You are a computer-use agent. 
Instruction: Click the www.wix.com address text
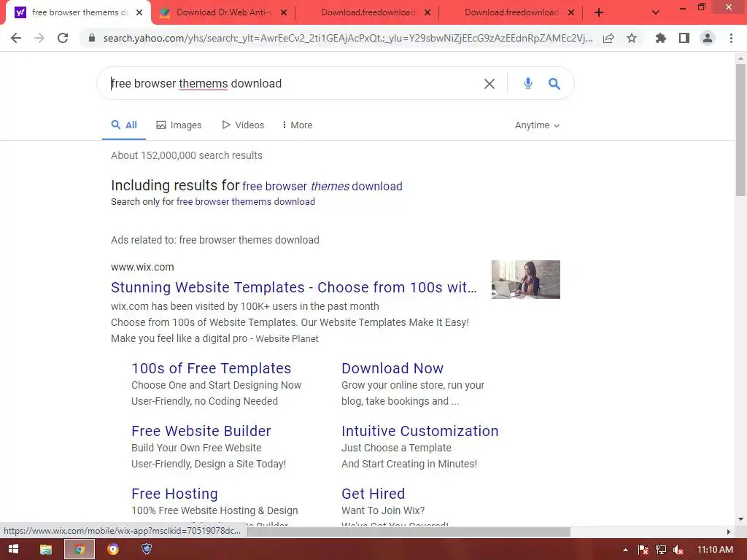[x=142, y=267]
